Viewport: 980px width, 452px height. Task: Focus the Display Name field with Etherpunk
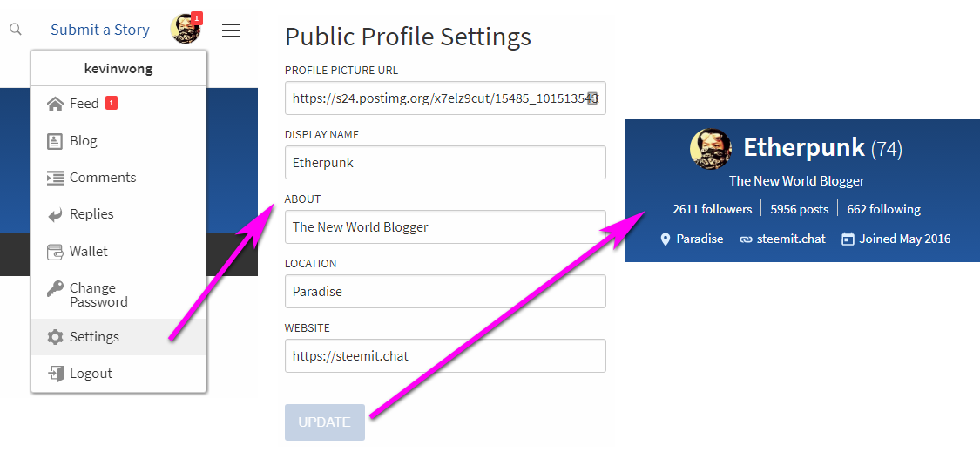[x=445, y=163]
